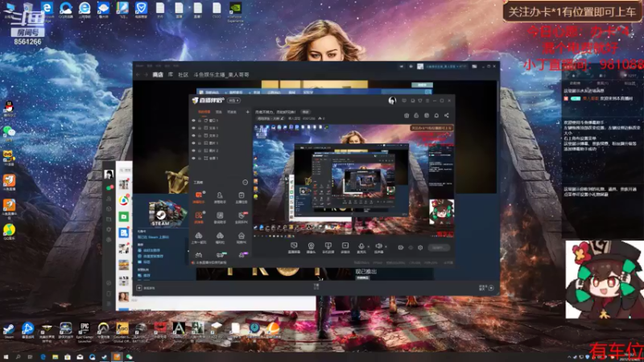Lock the 文本1 source layer
Image resolution: width=644 pixels, height=362 pixels.
tap(200, 128)
